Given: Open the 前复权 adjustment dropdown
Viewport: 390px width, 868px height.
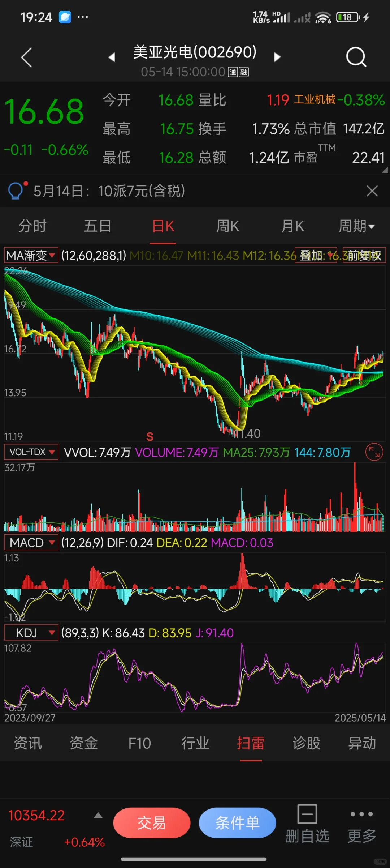Looking at the screenshot, I should pyautogui.click(x=364, y=256).
